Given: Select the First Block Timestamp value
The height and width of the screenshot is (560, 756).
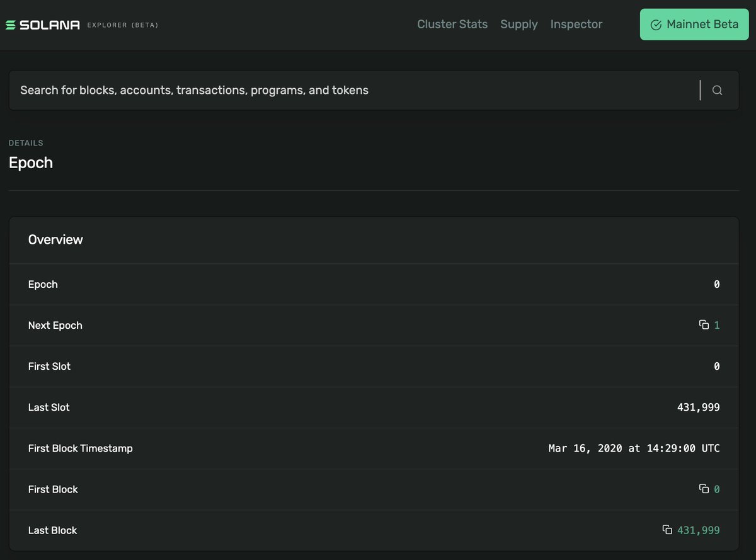Looking at the screenshot, I should pos(634,449).
